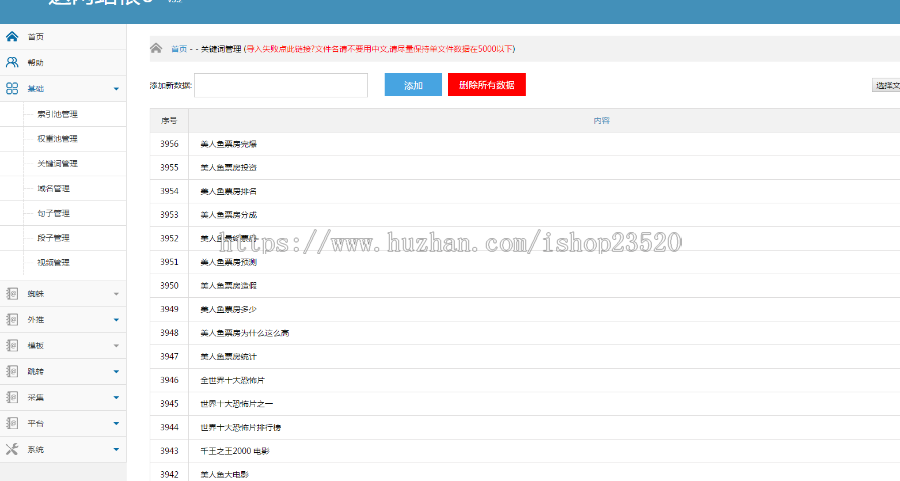Expand the 采集 section arrow
The height and width of the screenshot is (481, 900).
pyautogui.click(x=117, y=397)
